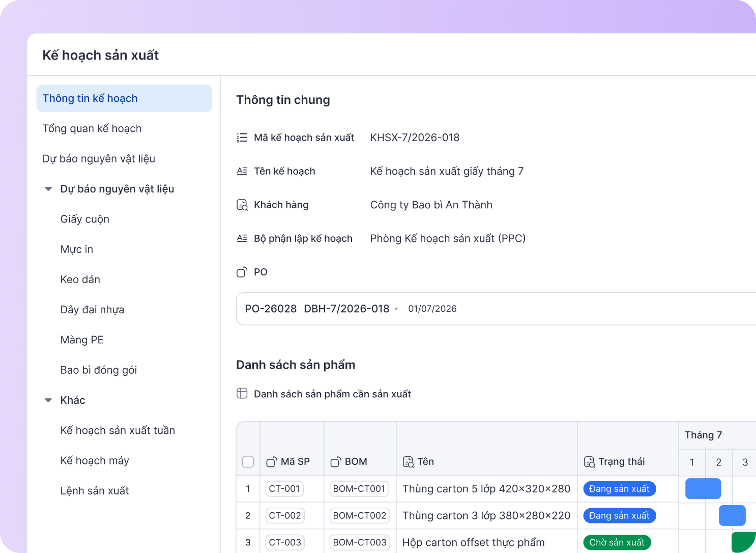Open the BOM-CT002 link tag
The image size is (756, 553).
[360, 516]
